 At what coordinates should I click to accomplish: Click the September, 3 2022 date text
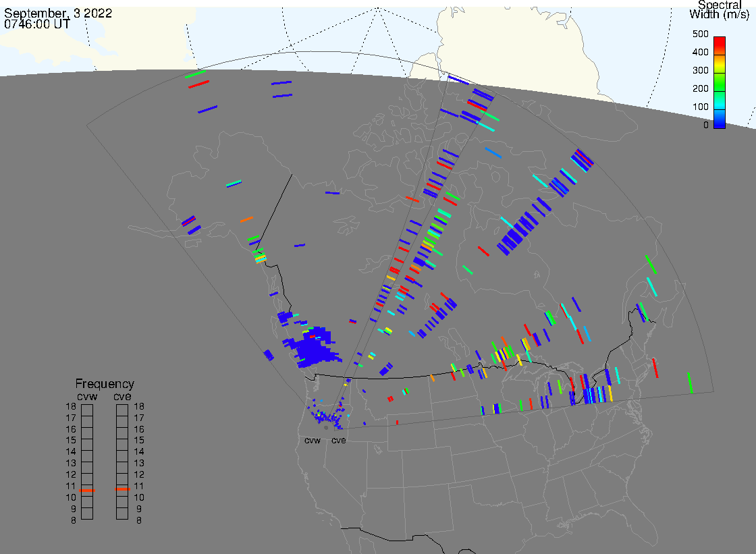click(58, 13)
